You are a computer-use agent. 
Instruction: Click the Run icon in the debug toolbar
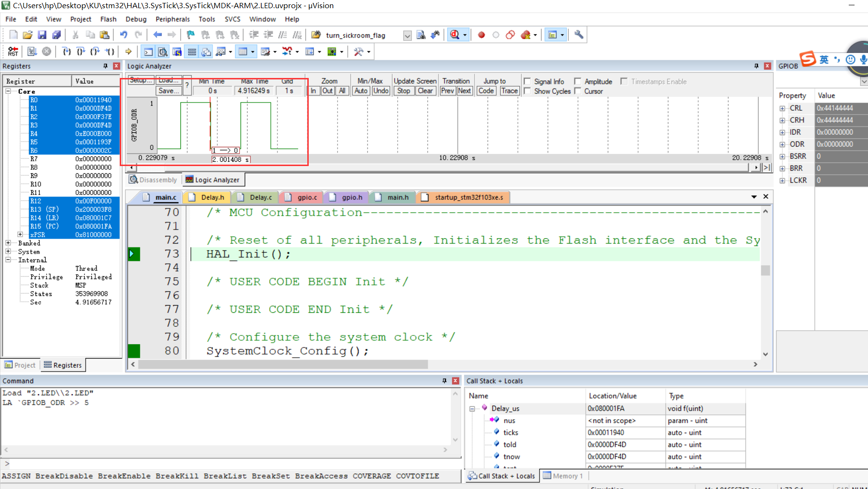pos(32,51)
